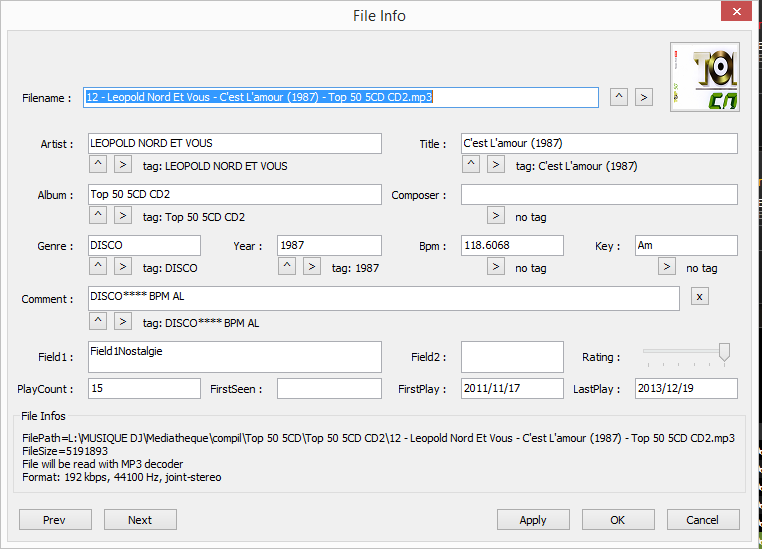Click into the Composer text field

[x=599, y=195]
